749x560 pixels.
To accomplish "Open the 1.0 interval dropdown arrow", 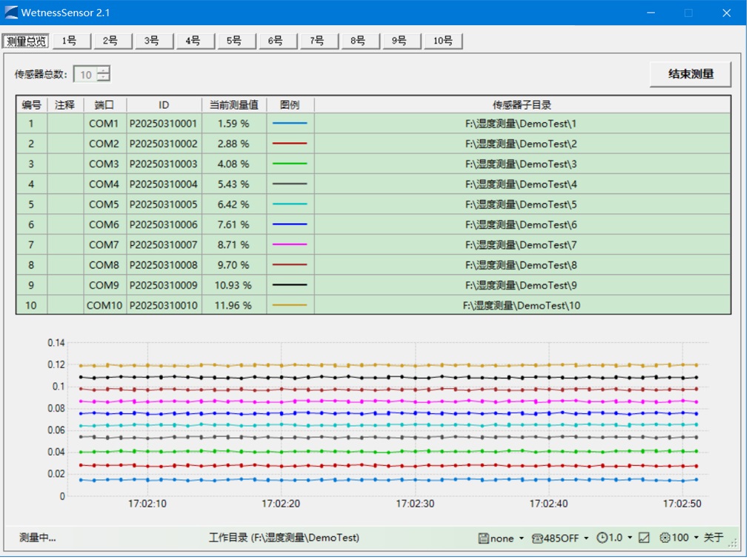I will pyautogui.click(x=630, y=538).
